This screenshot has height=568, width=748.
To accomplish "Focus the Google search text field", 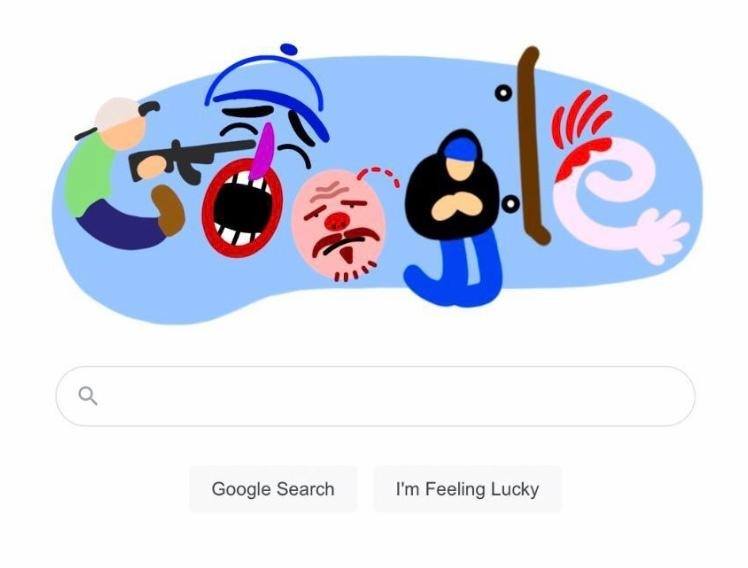I will (375, 396).
